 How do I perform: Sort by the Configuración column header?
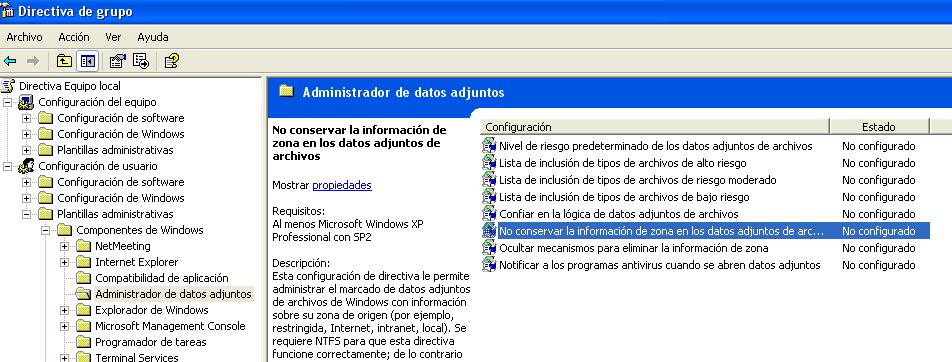click(x=655, y=127)
